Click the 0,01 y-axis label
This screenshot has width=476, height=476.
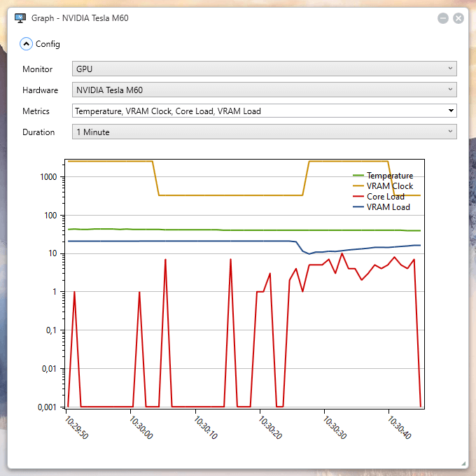[49, 369]
